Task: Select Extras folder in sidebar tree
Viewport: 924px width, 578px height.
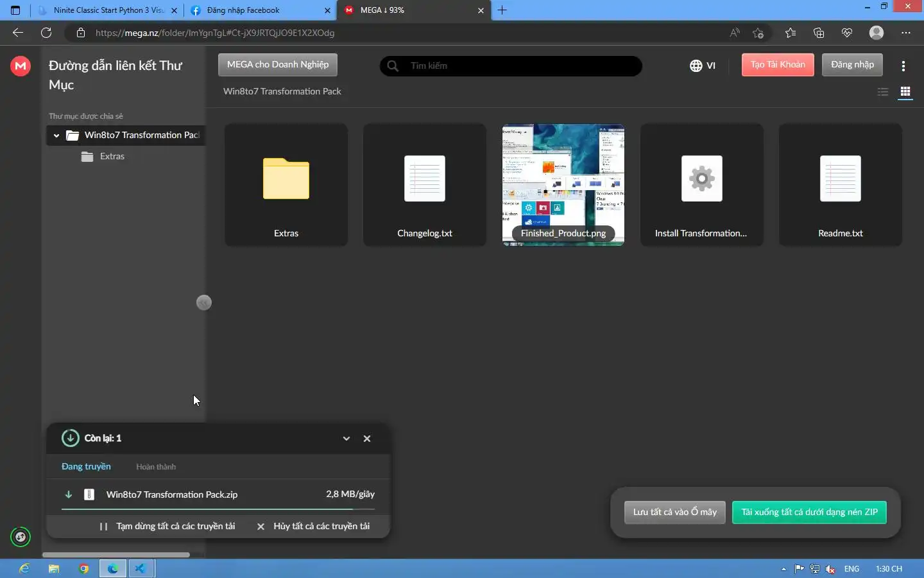Action: coord(112,156)
